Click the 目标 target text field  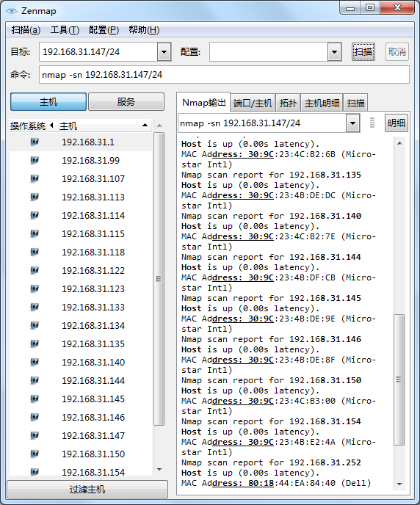[98, 52]
